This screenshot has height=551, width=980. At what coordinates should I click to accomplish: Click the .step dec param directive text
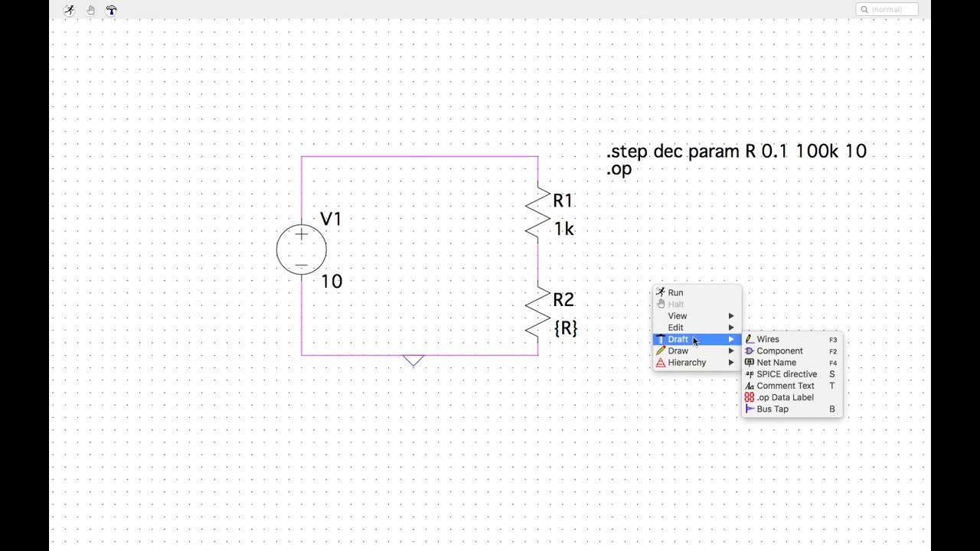point(737,152)
